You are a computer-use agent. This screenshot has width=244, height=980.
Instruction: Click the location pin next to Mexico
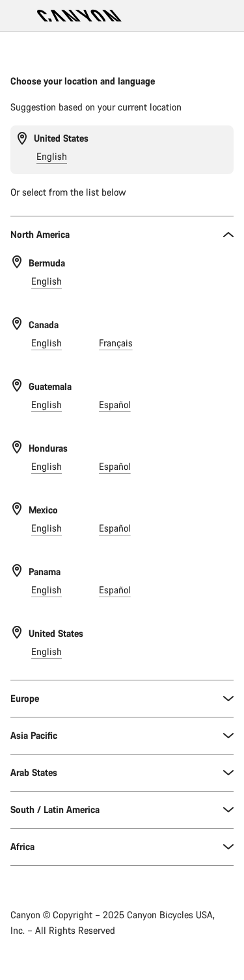tap(17, 509)
